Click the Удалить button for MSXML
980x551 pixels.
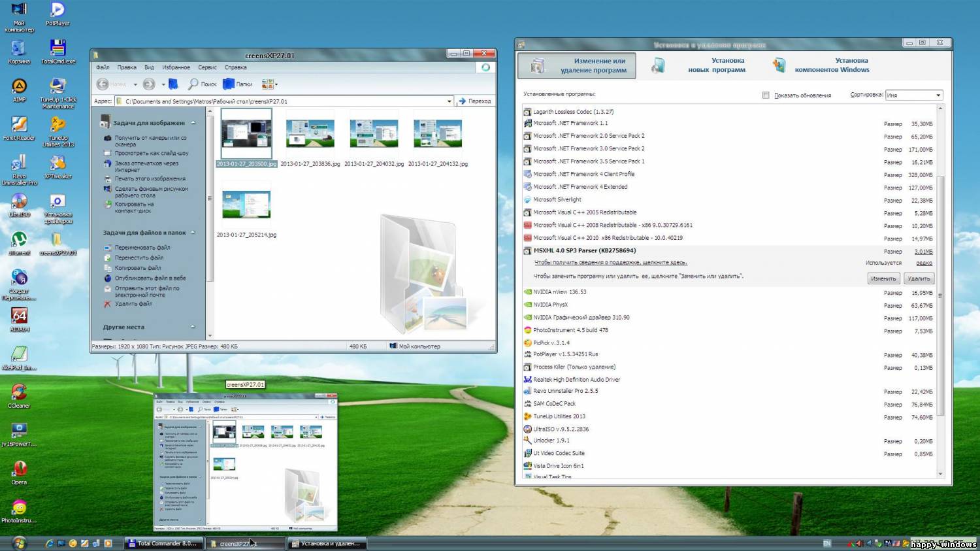918,278
